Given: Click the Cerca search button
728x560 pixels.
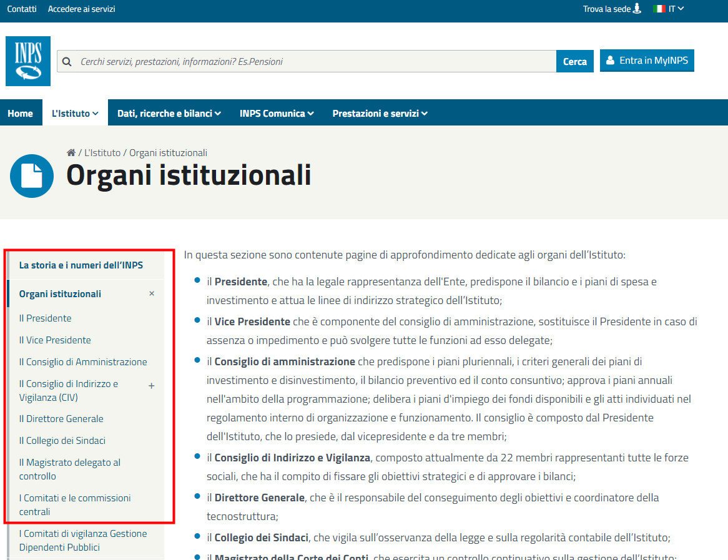Looking at the screenshot, I should (575, 61).
